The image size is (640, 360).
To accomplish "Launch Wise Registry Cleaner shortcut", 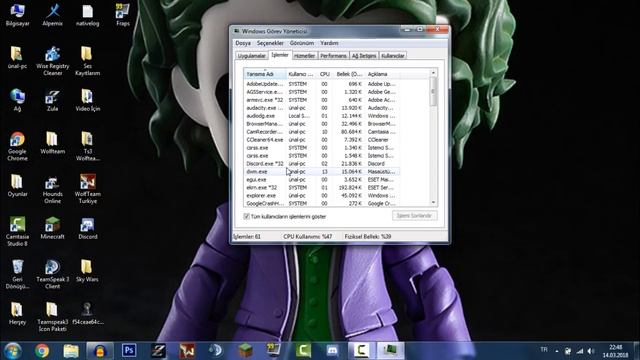I will point(52,61).
